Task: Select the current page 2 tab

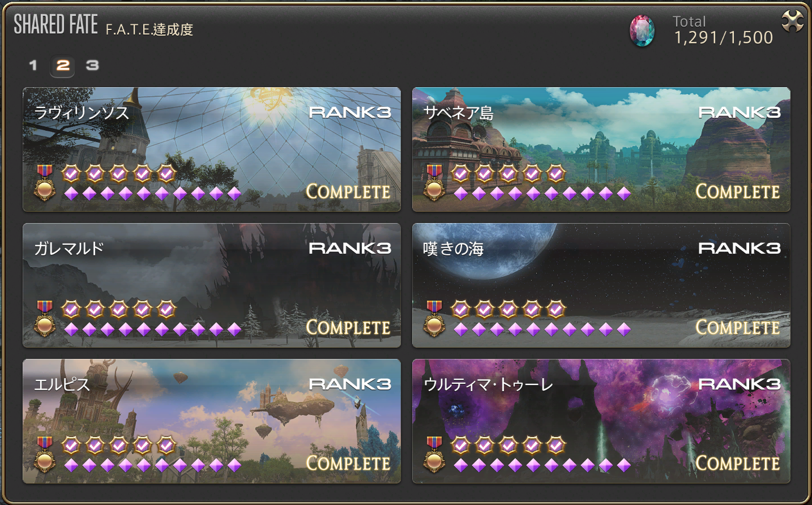Action: point(63,66)
